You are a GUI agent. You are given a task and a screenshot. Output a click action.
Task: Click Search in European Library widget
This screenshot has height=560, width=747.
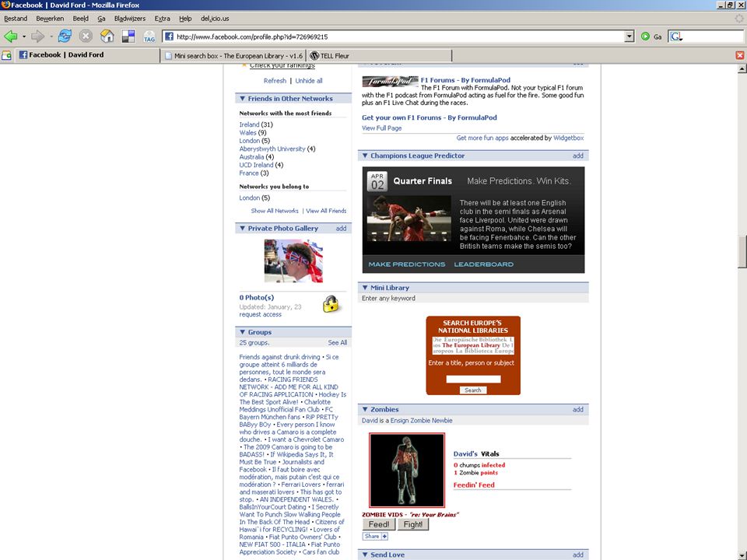473,390
